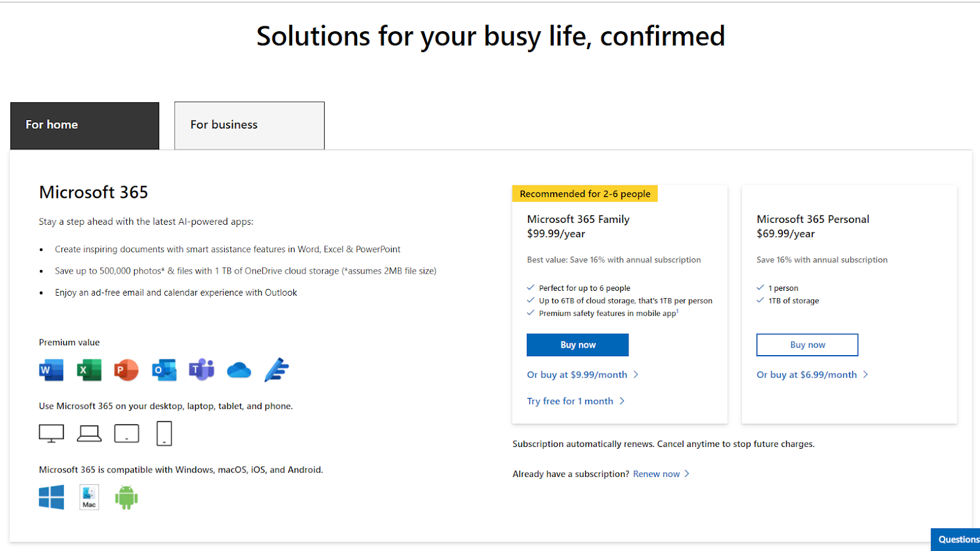The image size is (980, 551).
Task: Click the desktop monitor device icon
Action: pyautogui.click(x=51, y=433)
